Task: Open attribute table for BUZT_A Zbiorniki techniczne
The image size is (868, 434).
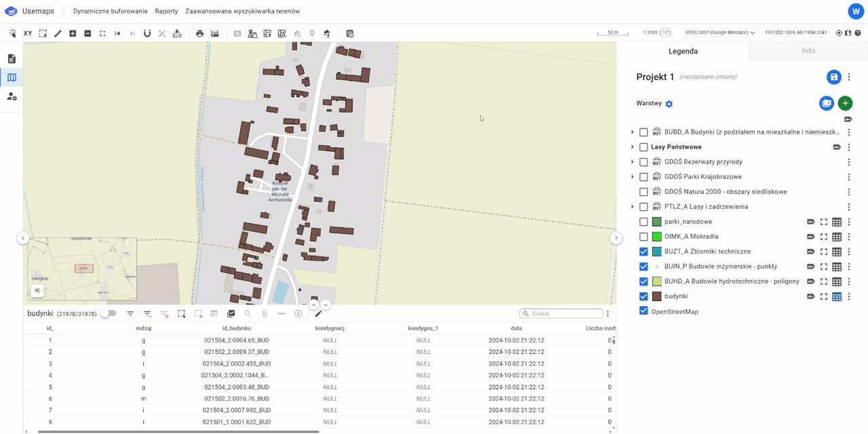Action: (x=837, y=252)
